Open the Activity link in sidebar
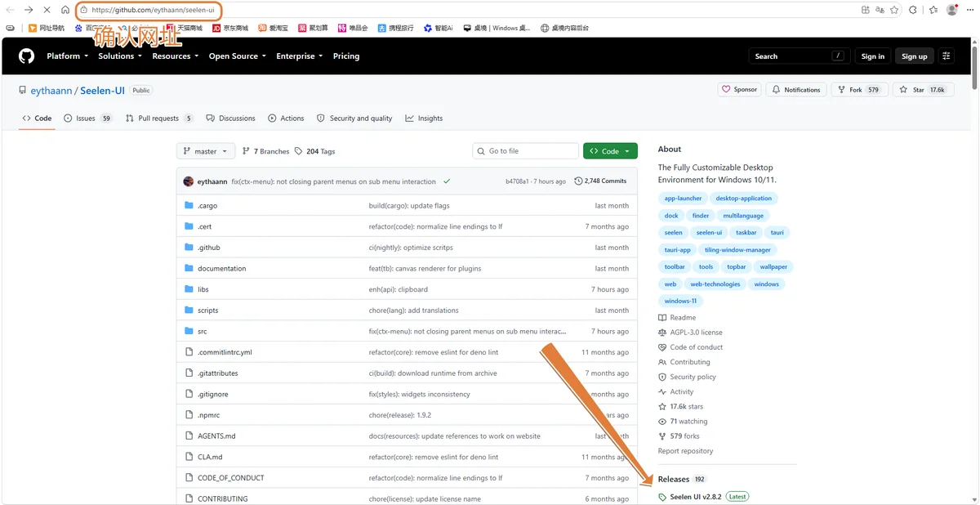Viewport: 980px width, 505px height. coord(675,391)
